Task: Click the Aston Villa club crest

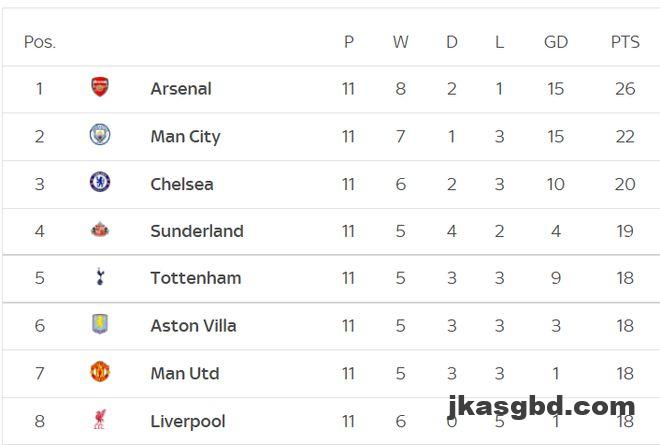Action: click(99, 325)
